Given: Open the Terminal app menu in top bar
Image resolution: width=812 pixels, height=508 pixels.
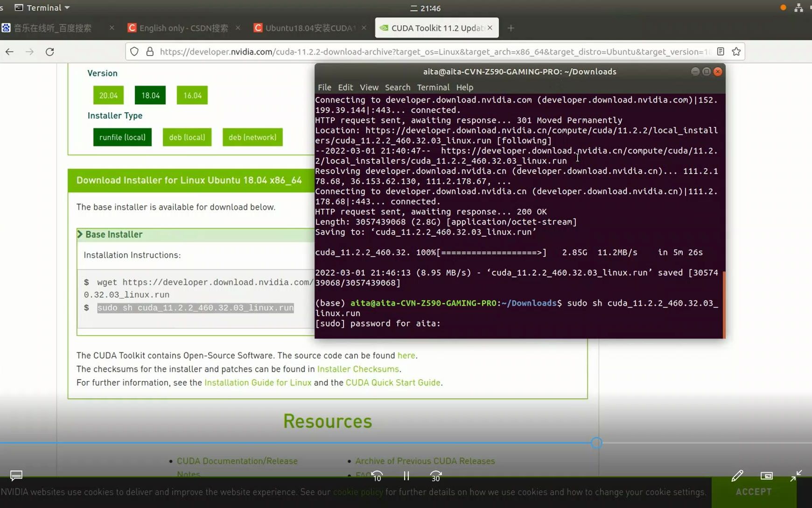Looking at the screenshot, I should pos(42,8).
